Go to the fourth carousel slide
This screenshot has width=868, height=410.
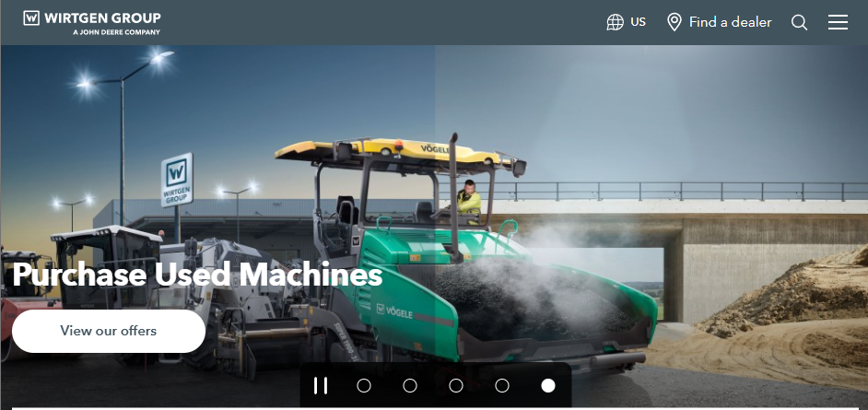502,386
